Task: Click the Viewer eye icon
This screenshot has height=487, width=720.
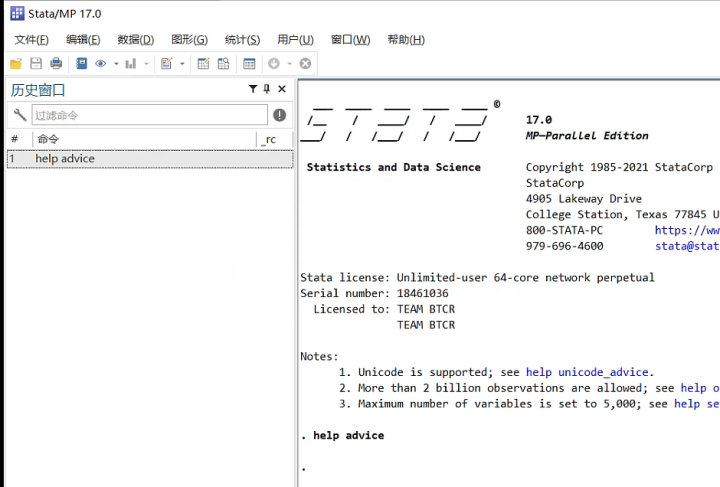Action: pos(101,64)
